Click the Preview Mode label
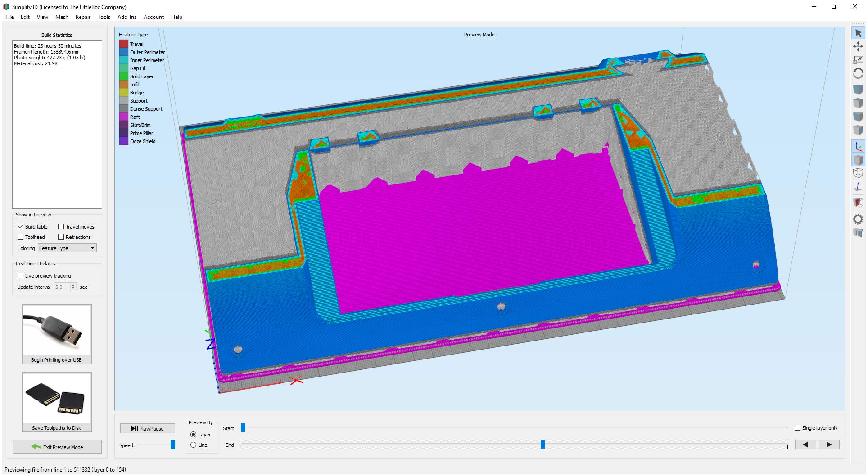 (479, 35)
